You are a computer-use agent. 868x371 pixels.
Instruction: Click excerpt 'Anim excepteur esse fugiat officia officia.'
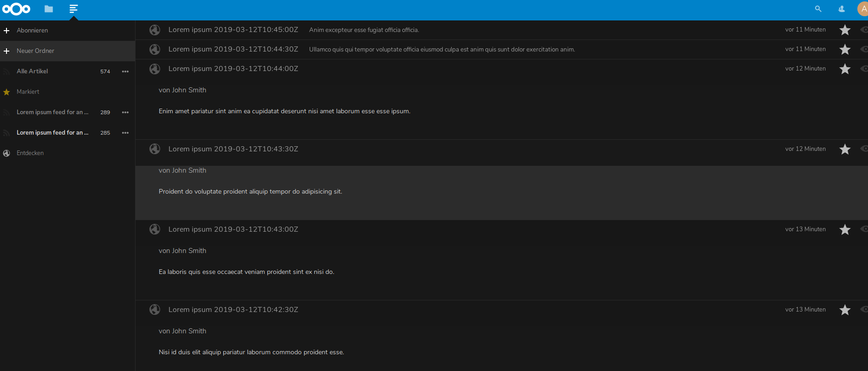pos(364,30)
